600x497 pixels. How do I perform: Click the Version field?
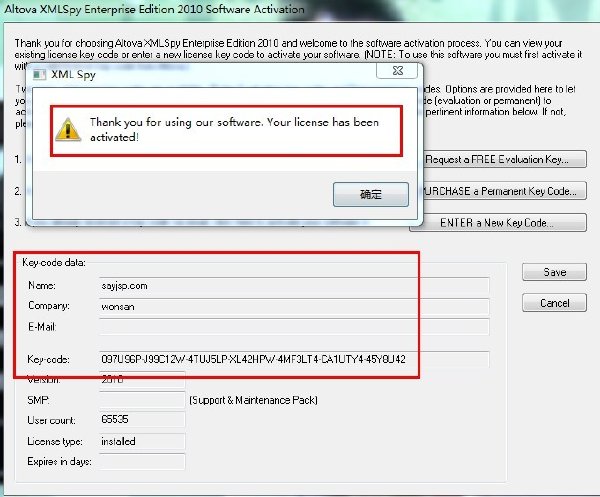point(142,380)
